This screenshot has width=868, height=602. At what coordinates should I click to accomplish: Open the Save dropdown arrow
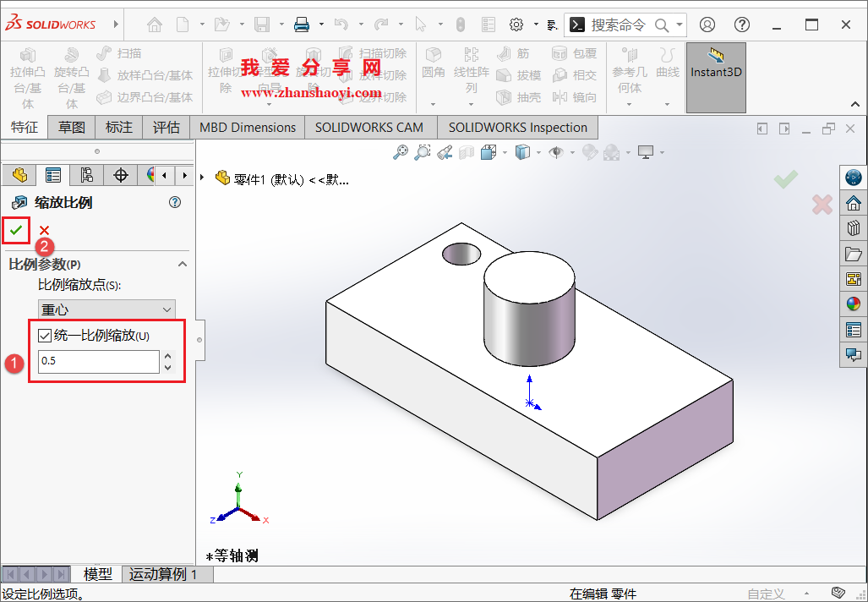point(281,25)
